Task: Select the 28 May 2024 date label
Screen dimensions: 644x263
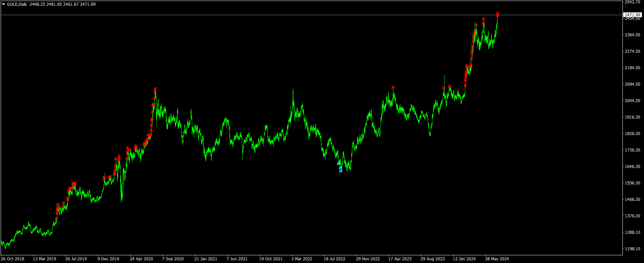Action: pyautogui.click(x=497, y=259)
